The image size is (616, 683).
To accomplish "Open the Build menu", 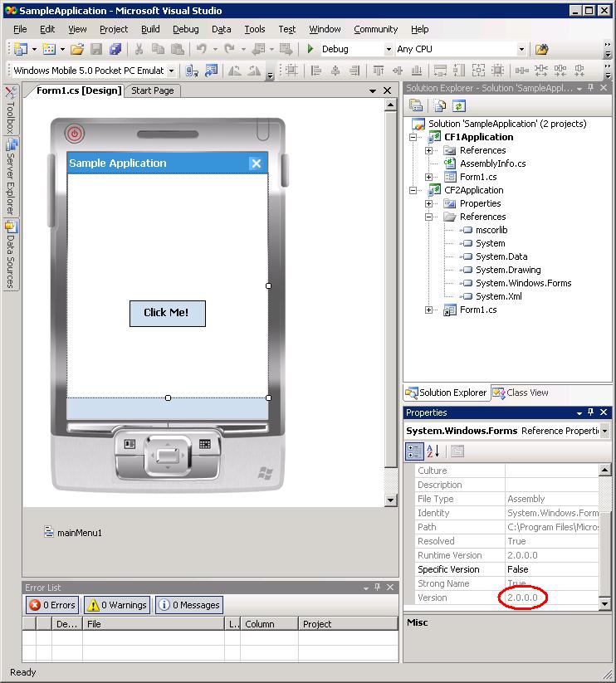I will point(150,29).
